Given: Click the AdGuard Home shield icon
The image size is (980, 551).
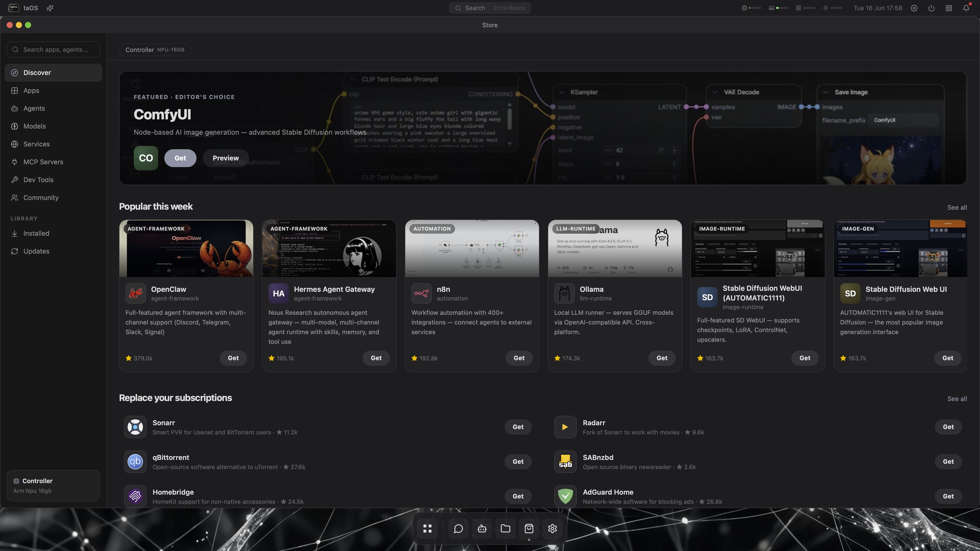Looking at the screenshot, I should pyautogui.click(x=566, y=496).
